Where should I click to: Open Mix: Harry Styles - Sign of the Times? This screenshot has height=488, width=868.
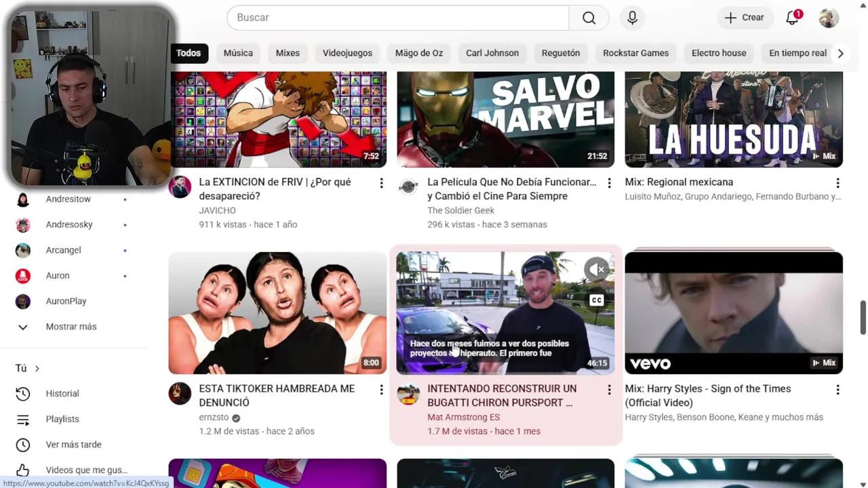pos(708,396)
